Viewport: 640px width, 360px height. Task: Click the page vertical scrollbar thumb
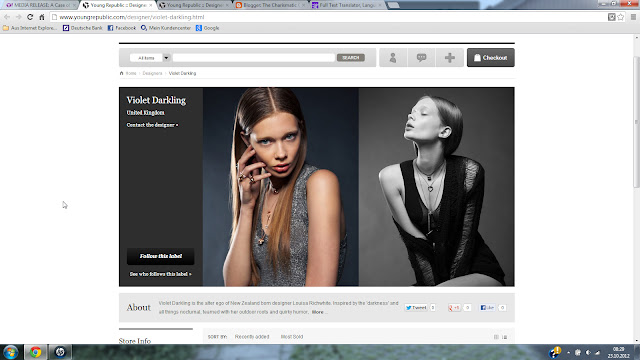point(636,122)
